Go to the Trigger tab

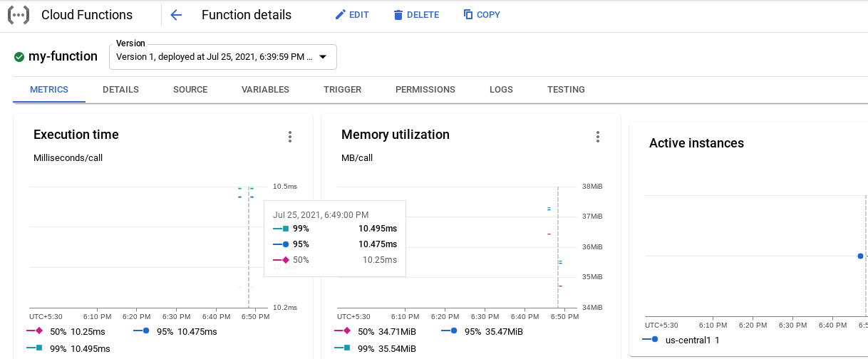tap(342, 90)
